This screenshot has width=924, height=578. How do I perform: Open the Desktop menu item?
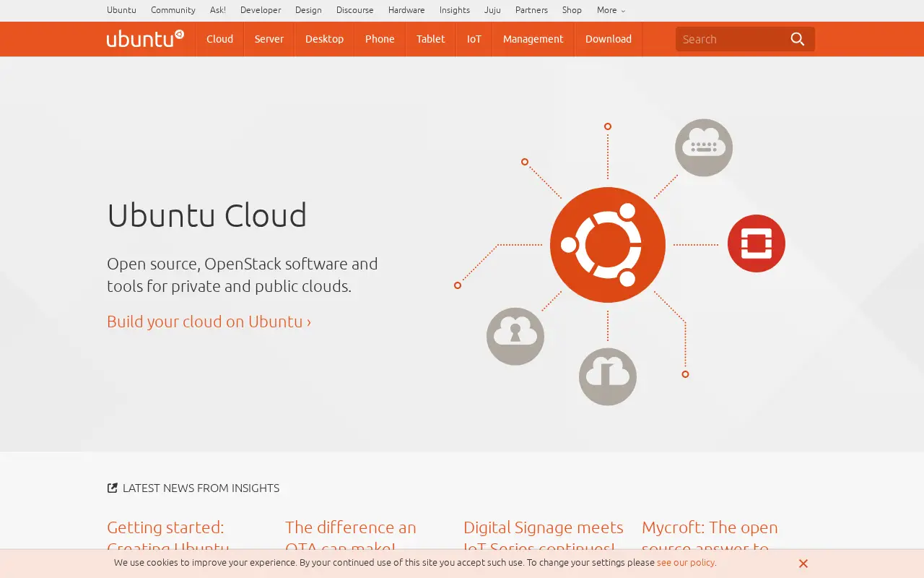click(324, 39)
